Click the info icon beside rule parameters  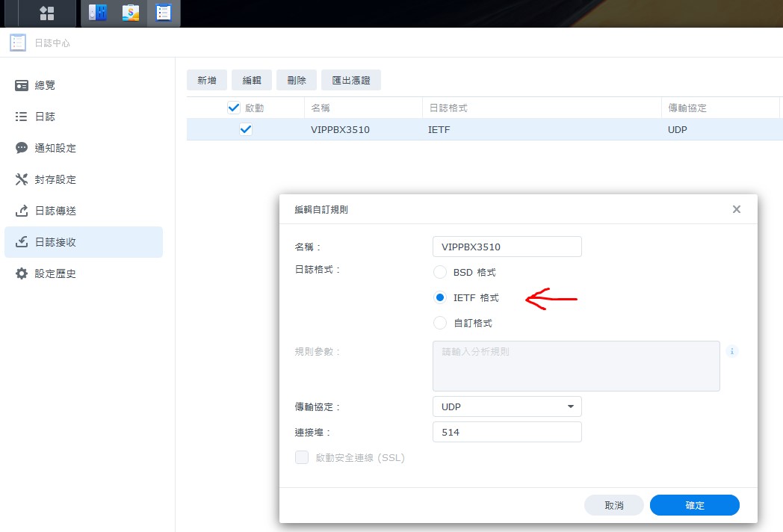click(732, 350)
